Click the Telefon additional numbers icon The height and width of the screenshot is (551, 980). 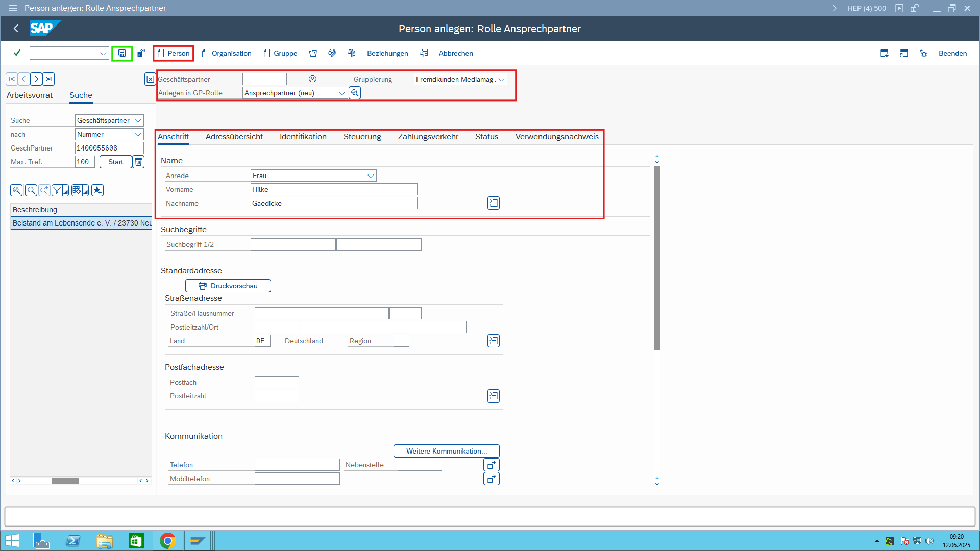492,465
